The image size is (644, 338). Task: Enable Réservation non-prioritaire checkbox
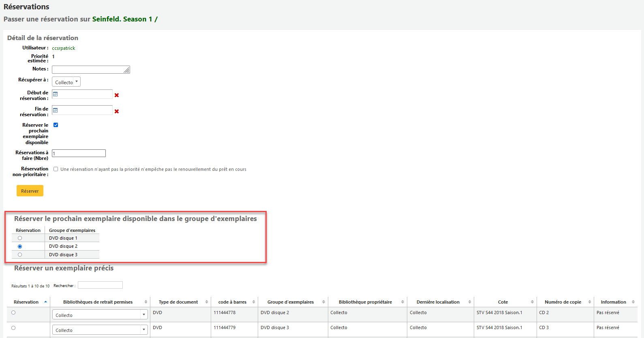[x=56, y=169]
